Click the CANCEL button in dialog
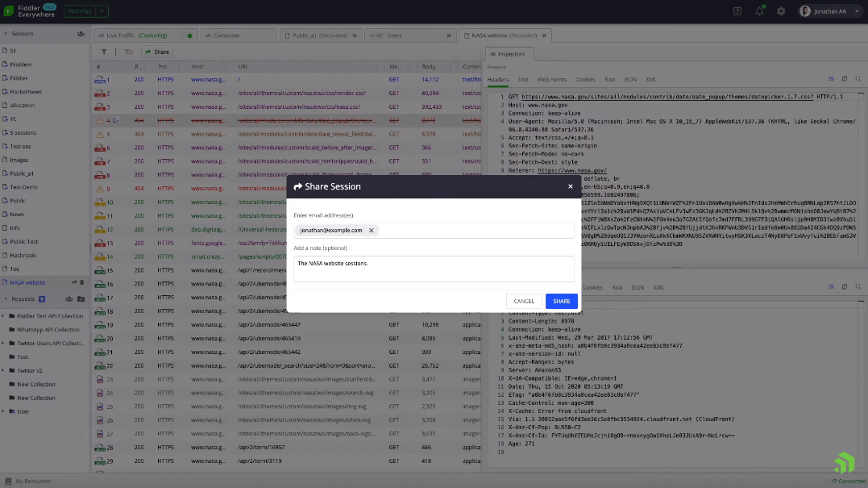This screenshot has height=488, width=868. click(524, 302)
